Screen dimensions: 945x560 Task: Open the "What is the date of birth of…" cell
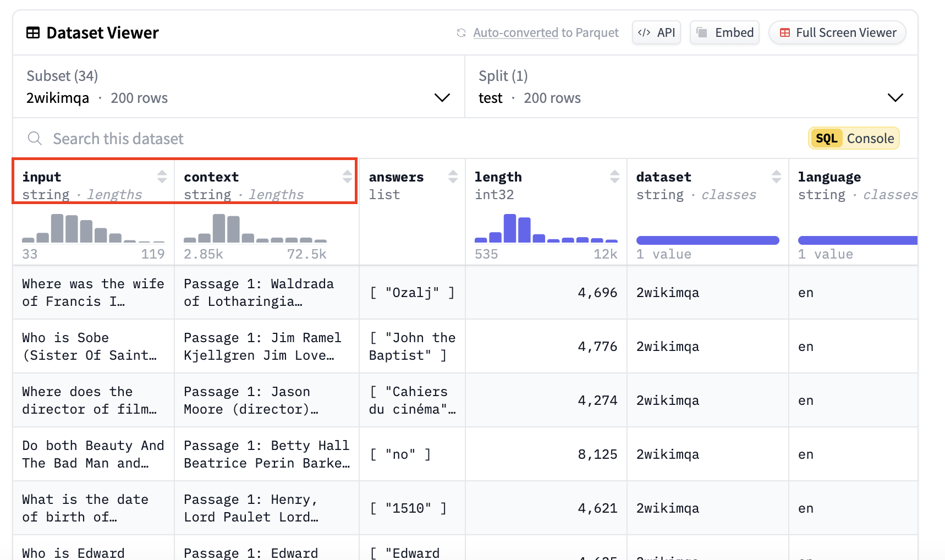point(94,508)
